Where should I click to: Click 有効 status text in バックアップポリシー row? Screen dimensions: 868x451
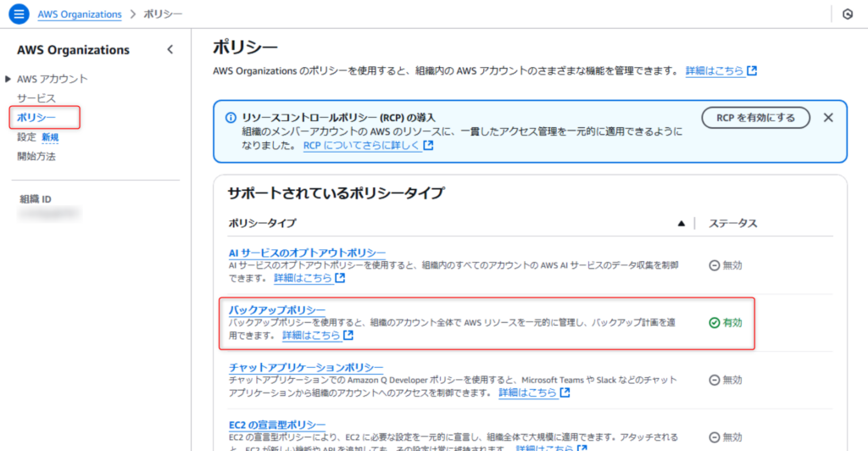click(732, 323)
